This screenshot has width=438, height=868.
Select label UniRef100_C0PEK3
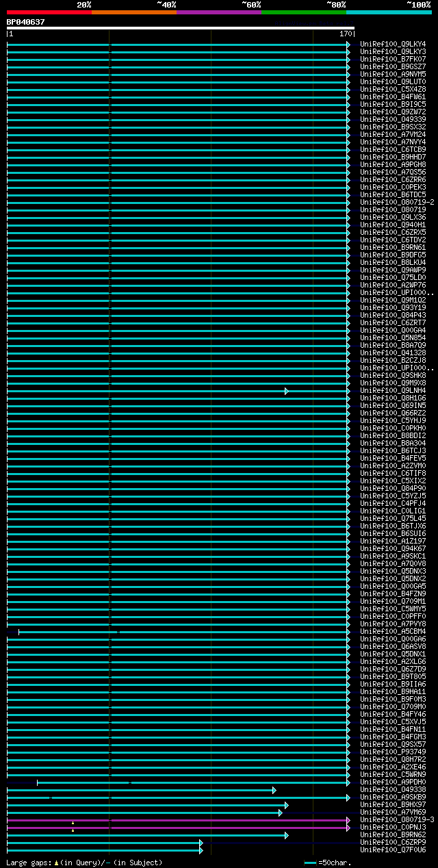click(393, 188)
